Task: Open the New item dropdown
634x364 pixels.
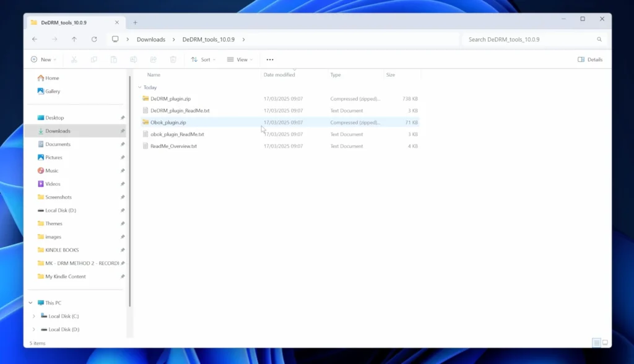Action: point(44,59)
